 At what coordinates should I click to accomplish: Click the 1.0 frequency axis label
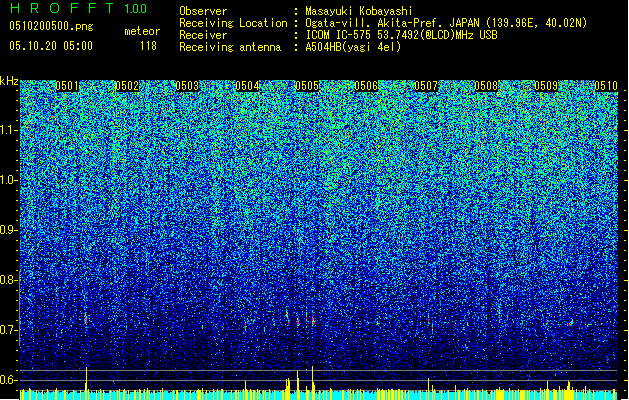(x=8, y=180)
